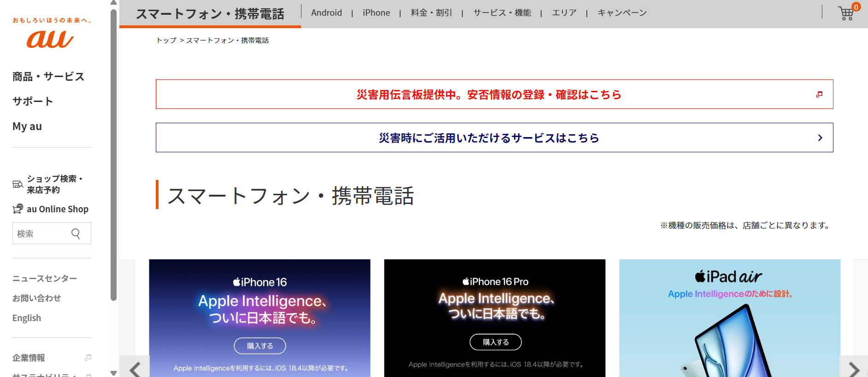Click 購入する on iPhone 16 Pro banner
The width and height of the screenshot is (868, 377).
(496, 342)
